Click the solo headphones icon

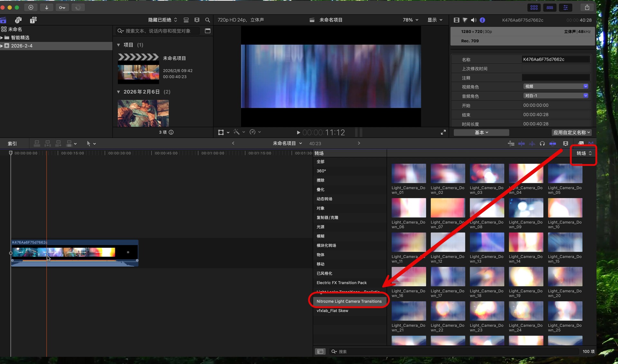point(542,143)
